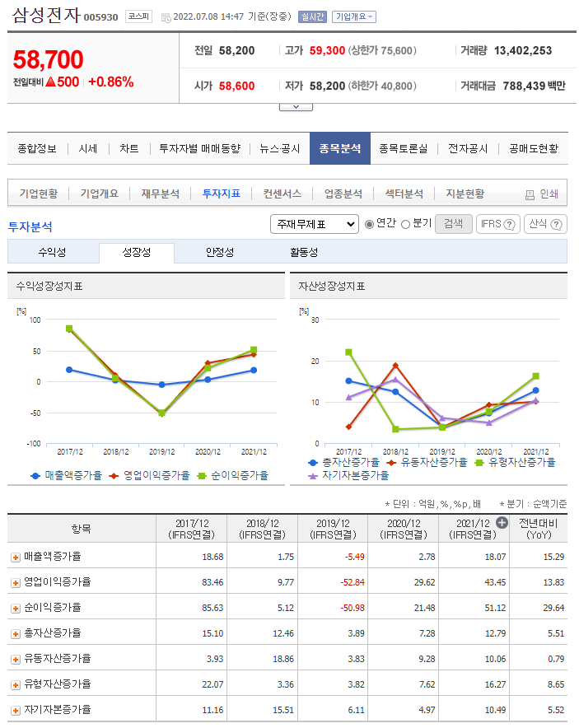This screenshot has height=728, width=579.
Task: Go to 지분현황 sub-menu
Action: [465, 194]
